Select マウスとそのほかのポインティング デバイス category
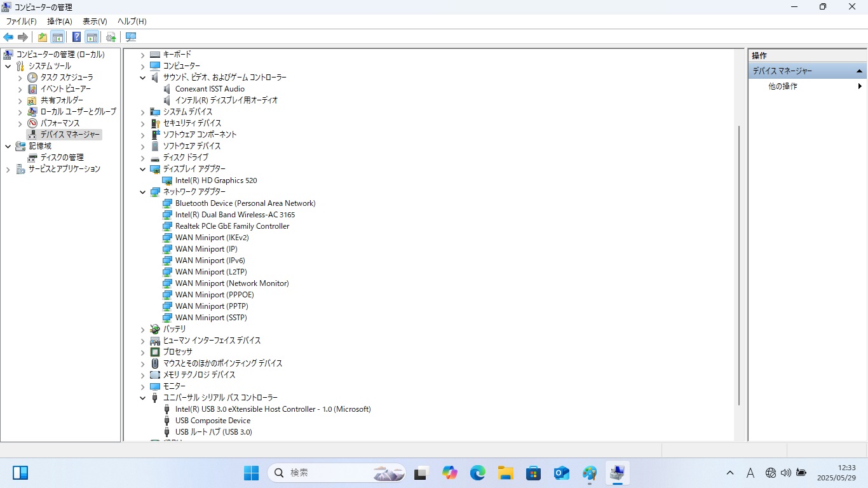Image resolution: width=868 pixels, height=488 pixels. click(222, 363)
